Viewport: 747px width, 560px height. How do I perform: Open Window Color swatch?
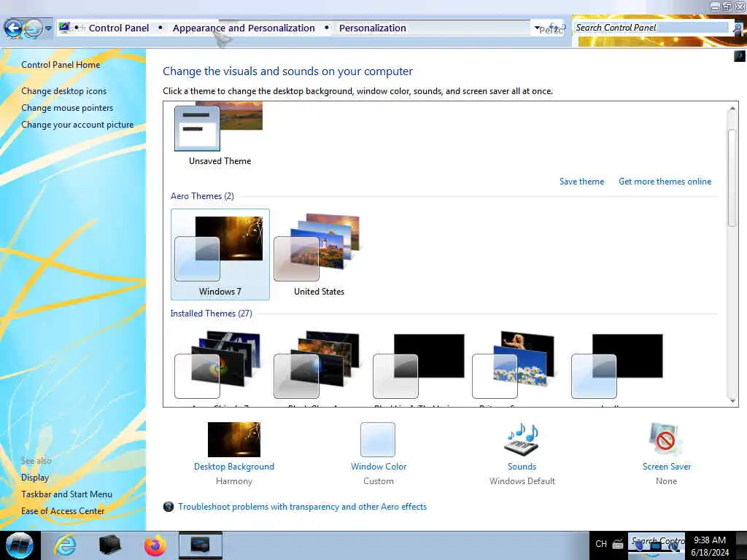378,440
